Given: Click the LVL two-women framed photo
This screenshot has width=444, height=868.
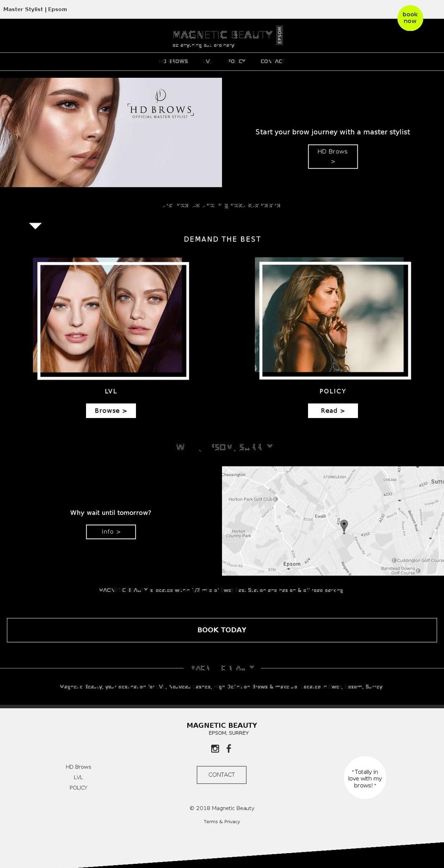Looking at the screenshot, I should (111, 318).
